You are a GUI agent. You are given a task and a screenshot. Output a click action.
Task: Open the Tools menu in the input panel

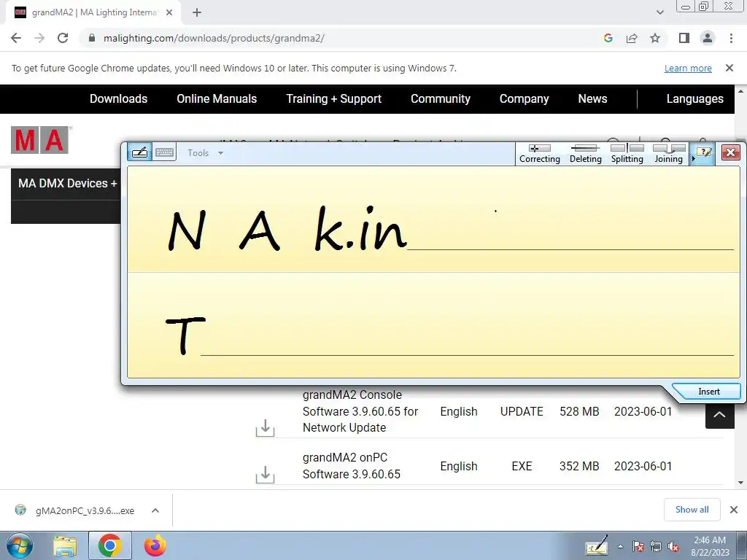point(205,153)
